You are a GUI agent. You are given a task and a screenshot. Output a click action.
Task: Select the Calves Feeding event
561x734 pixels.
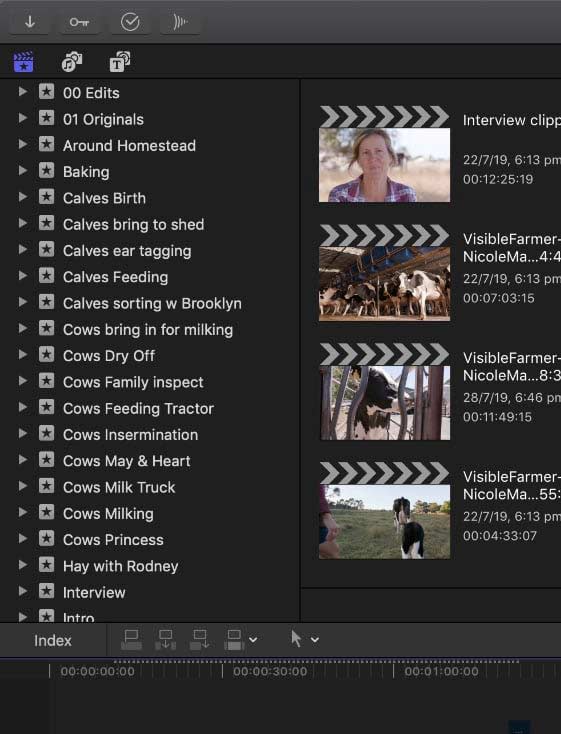pos(116,277)
